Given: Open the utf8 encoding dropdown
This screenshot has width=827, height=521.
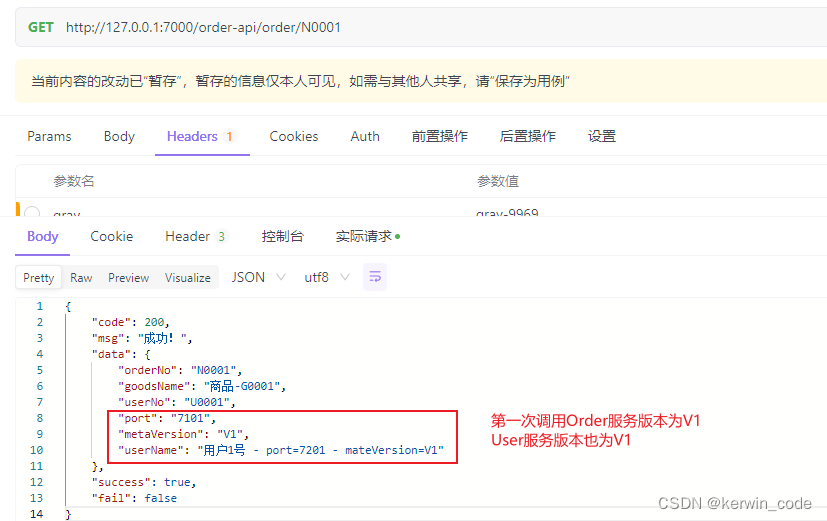Looking at the screenshot, I should click(x=327, y=277).
